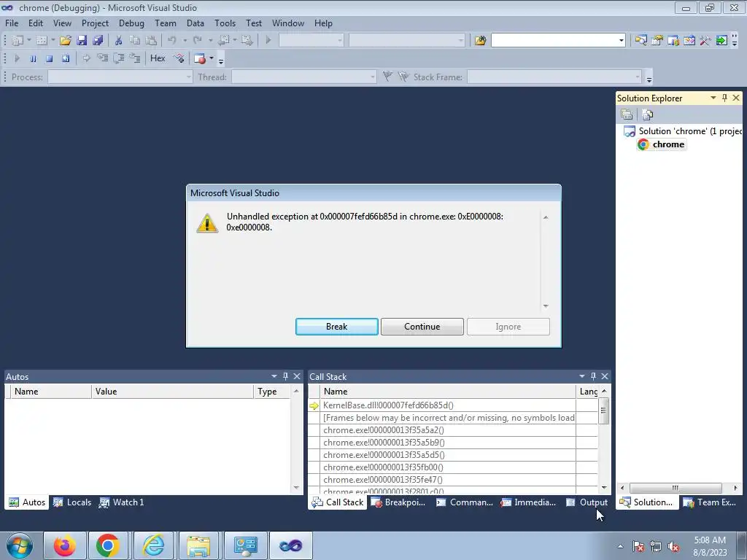Open the Tools menu
747x560 pixels.
(x=225, y=23)
